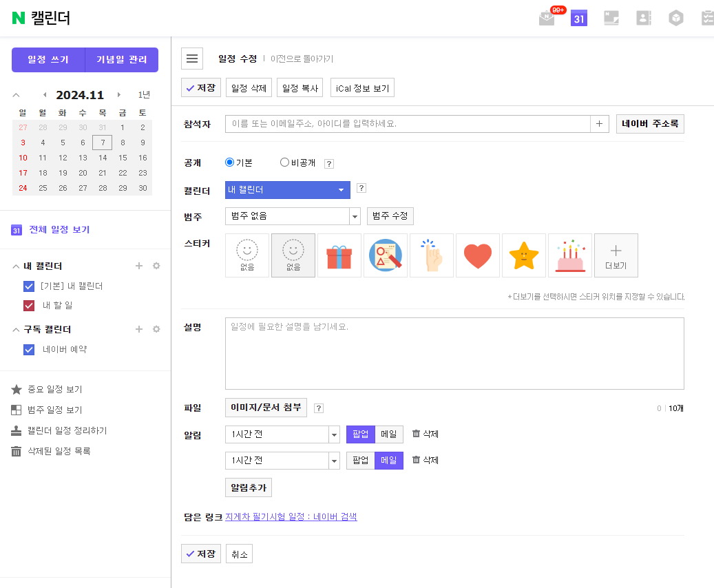Select the star sticker
The height and width of the screenshot is (588, 714).
tap(524, 255)
